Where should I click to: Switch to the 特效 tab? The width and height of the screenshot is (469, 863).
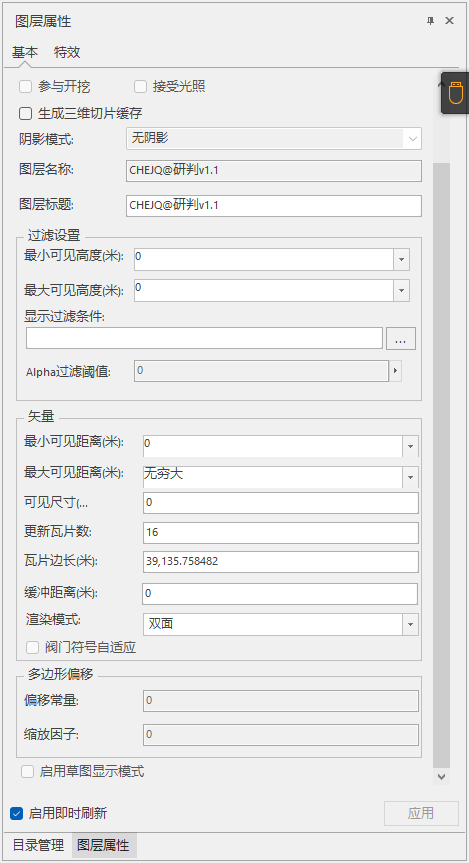(x=67, y=52)
